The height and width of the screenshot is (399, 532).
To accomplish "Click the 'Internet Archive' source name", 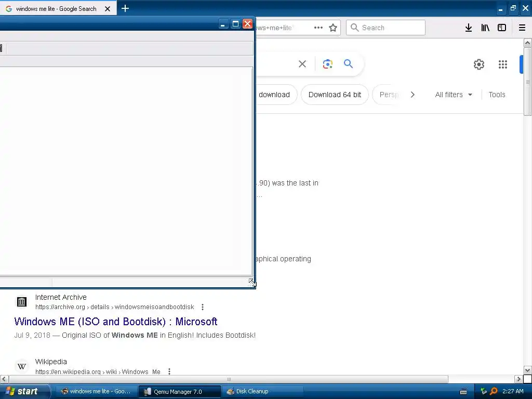I will pos(61,297).
